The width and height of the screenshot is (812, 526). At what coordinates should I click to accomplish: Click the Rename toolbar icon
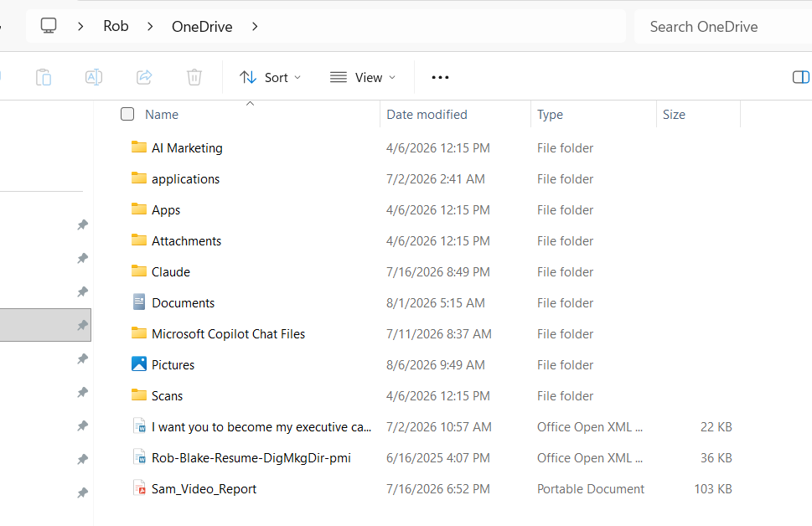[x=94, y=77]
